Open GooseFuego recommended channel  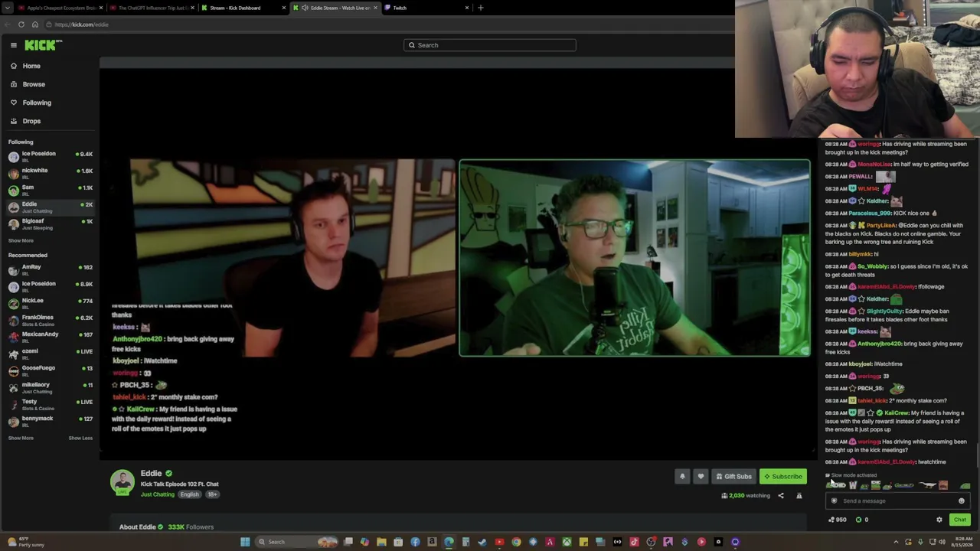coord(50,370)
